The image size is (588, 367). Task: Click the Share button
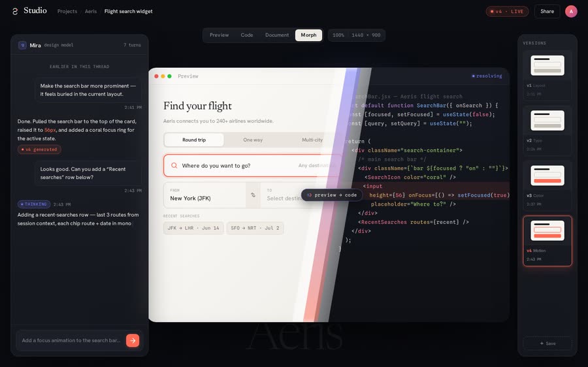pyautogui.click(x=547, y=11)
